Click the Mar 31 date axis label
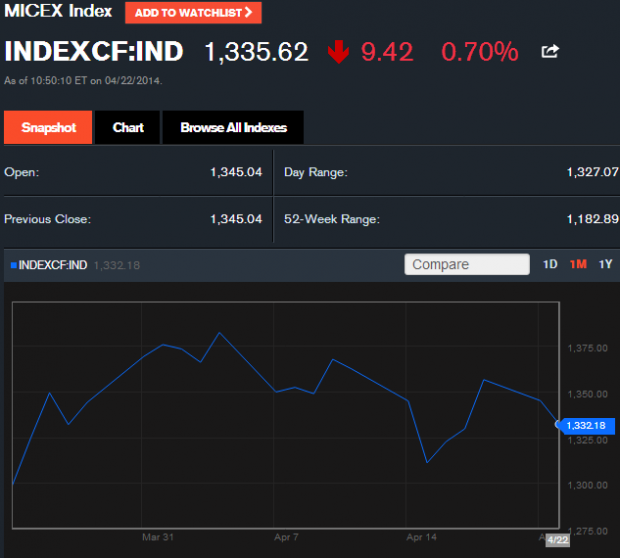Viewport: 620px width, 558px height. (158, 537)
